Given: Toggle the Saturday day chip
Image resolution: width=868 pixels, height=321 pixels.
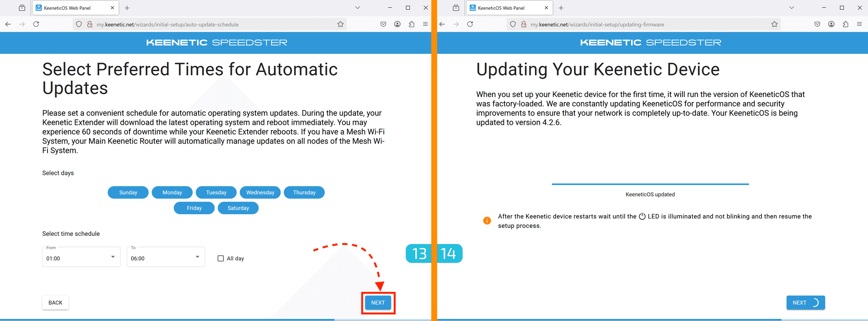Looking at the screenshot, I should pos(238,208).
